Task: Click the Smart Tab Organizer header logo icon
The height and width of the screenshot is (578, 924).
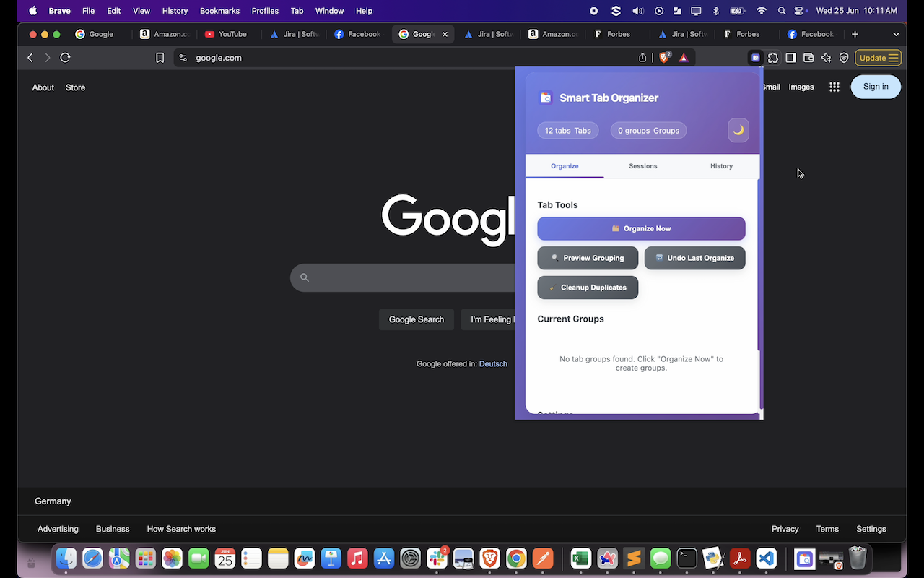Action: pyautogui.click(x=546, y=98)
